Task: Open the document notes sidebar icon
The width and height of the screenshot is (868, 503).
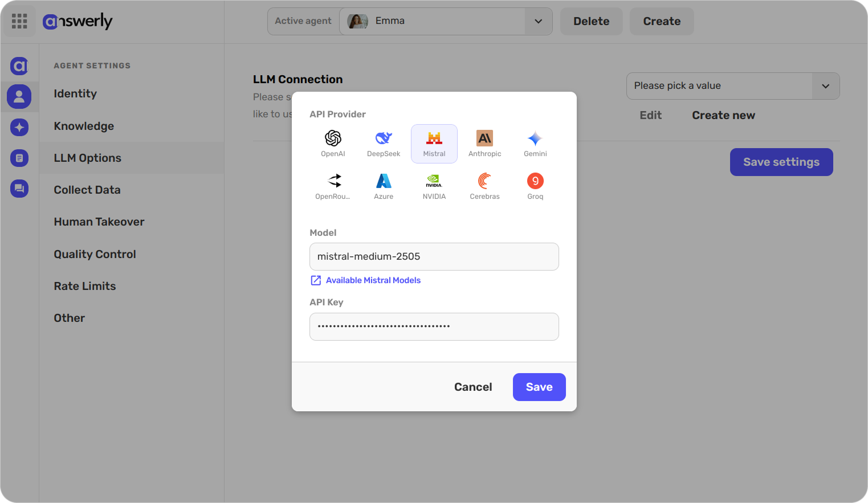Action: coord(19,158)
